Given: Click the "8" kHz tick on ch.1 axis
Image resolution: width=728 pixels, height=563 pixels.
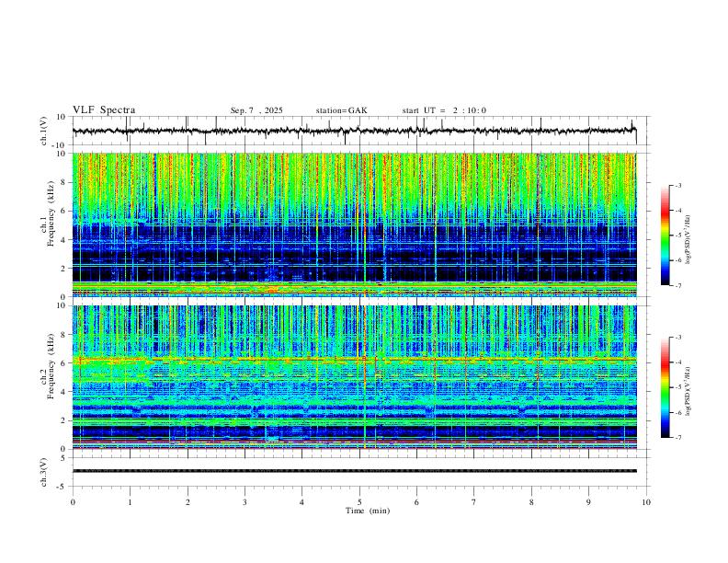Looking at the screenshot, I should click(64, 182).
